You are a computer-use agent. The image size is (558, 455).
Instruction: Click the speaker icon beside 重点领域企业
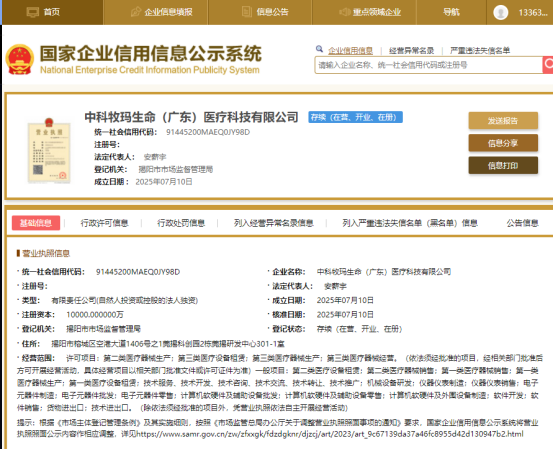coord(344,12)
